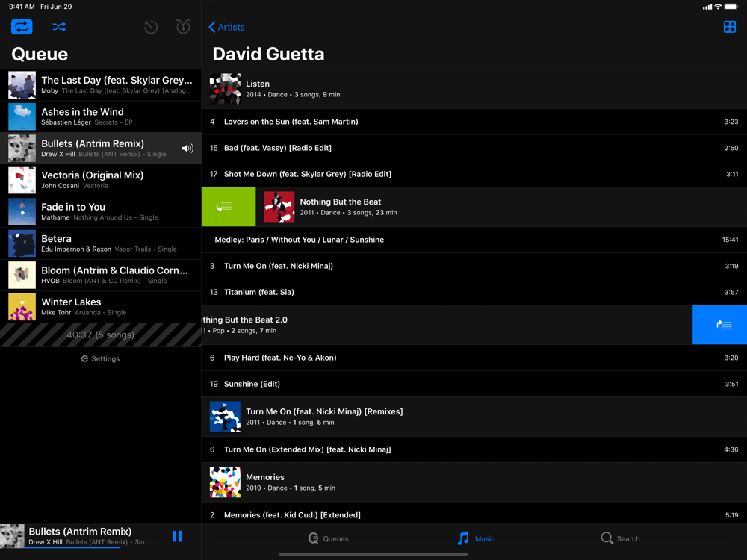Select Fade in to You in queue
This screenshot has height=560, width=747.
point(101,212)
